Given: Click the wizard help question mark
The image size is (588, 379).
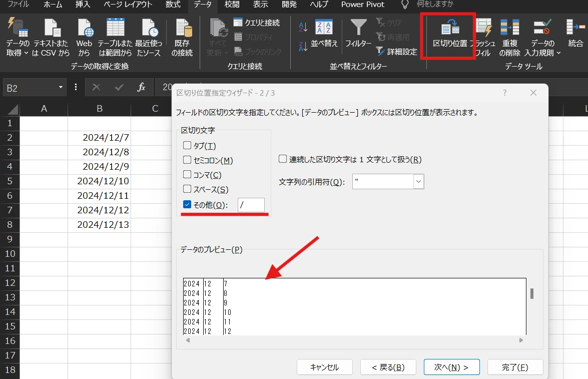Looking at the screenshot, I should 505,93.
